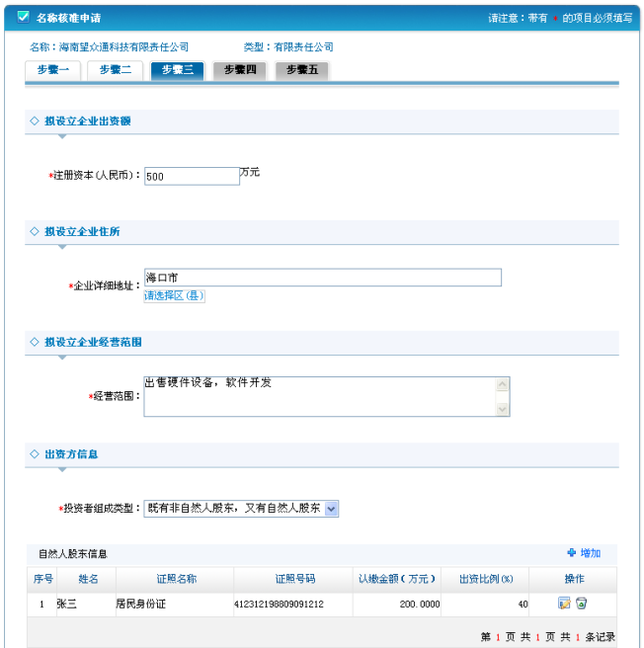Click the diamond icon before 拟设立企业出资额
The height and width of the screenshot is (648, 644).
[35, 121]
